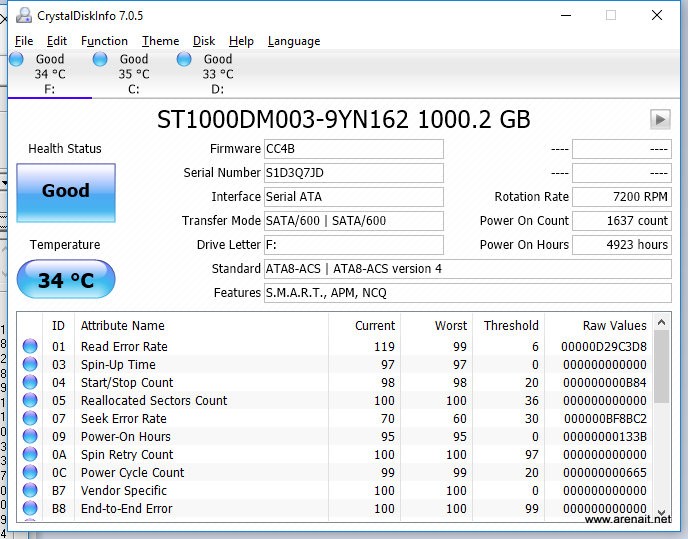This screenshot has width=688, height=539.
Task: Click the next disk arrow button
Action: point(659,119)
